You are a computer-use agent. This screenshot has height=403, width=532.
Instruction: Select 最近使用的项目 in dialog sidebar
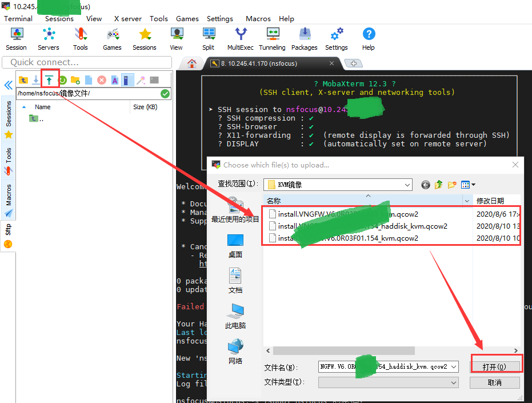pyautogui.click(x=235, y=210)
